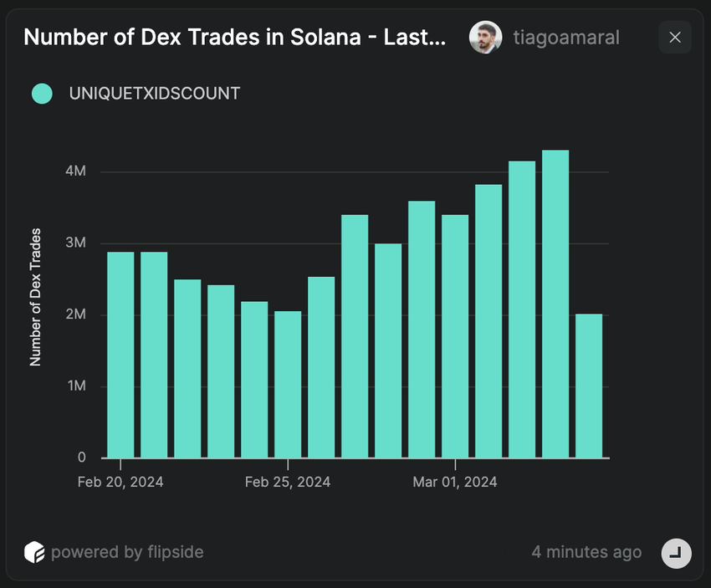Open the tiagoamaral author link
Viewport: 711px width, 588px height.
pyautogui.click(x=566, y=38)
